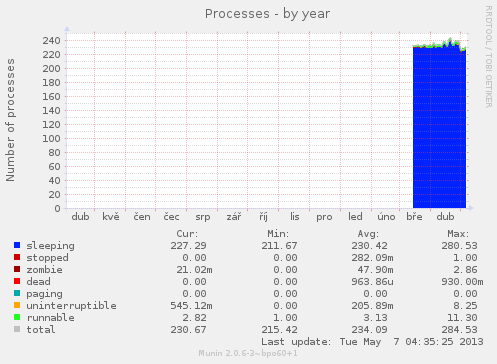
Task: Click the 'led' month label on x-axis
Action: pos(355,217)
